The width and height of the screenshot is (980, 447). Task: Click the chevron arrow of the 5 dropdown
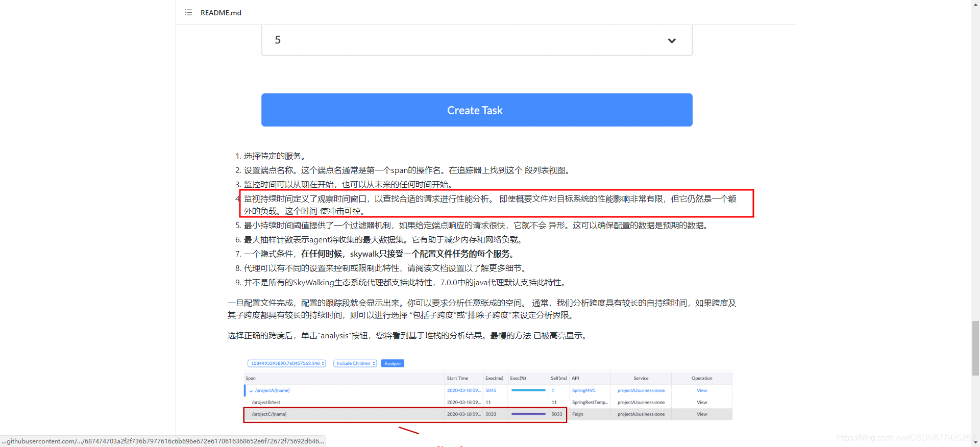tap(672, 40)
